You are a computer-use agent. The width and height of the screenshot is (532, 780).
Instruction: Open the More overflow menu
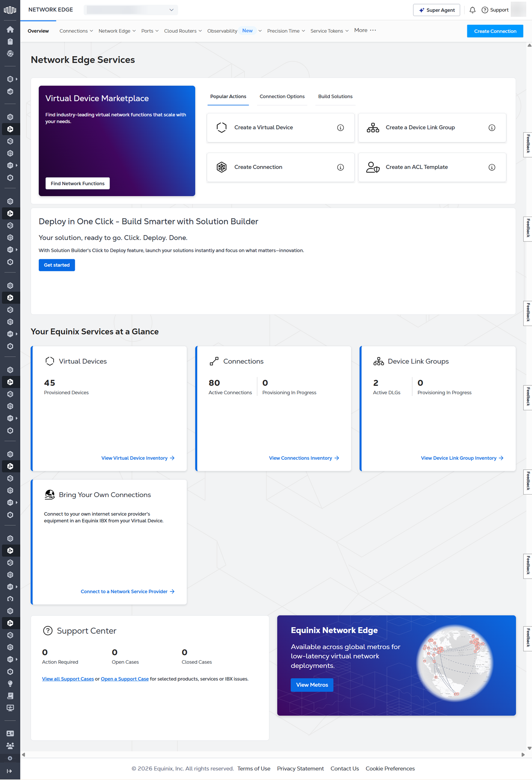[365, 30]
